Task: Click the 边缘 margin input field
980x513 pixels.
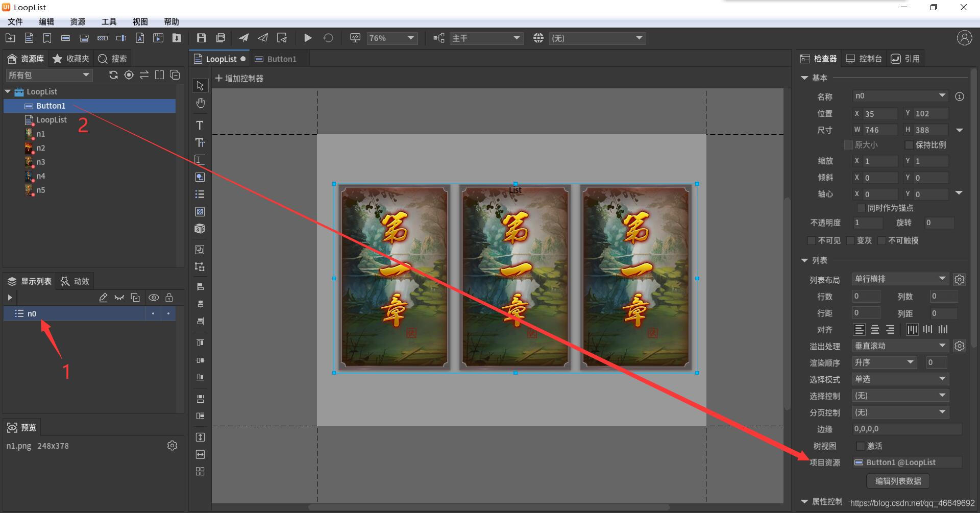Action: 907,429
